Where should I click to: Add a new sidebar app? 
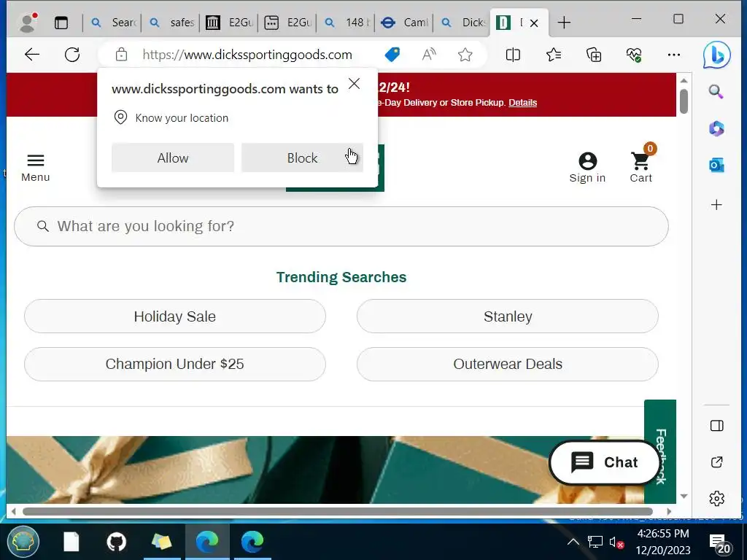pos(716,205)
